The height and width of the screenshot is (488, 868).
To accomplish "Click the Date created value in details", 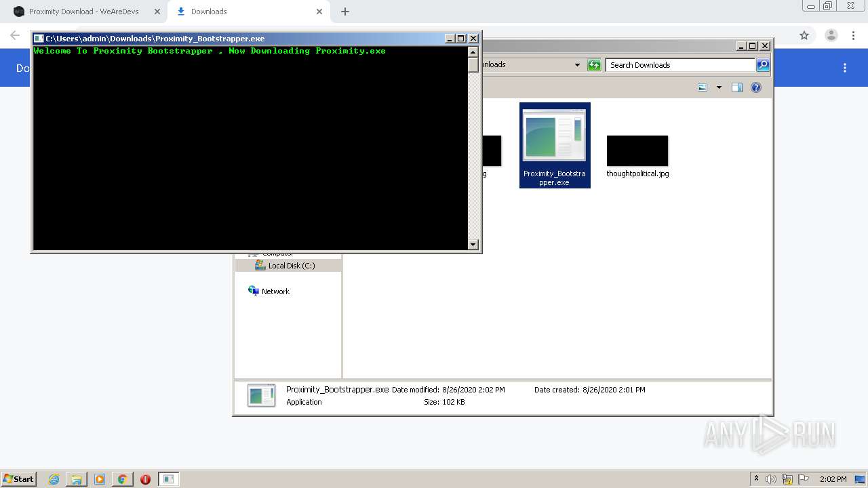I will click(614, 390).
